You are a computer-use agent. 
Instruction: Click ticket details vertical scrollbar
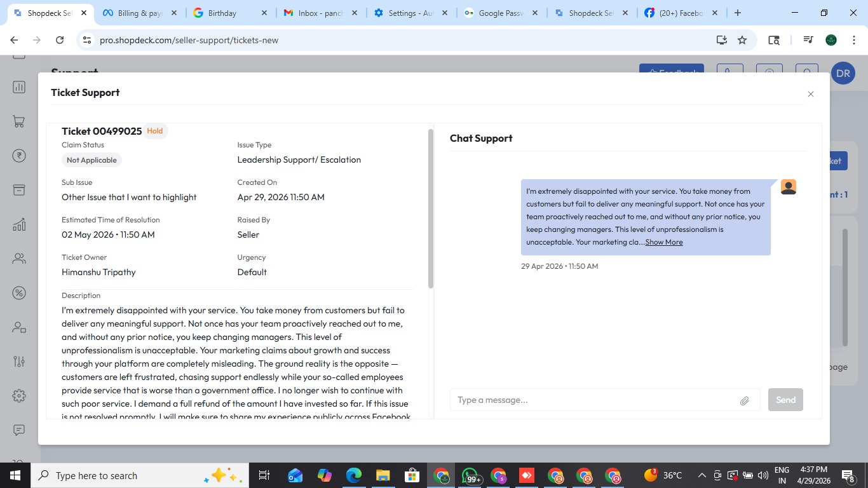point(431,209)
